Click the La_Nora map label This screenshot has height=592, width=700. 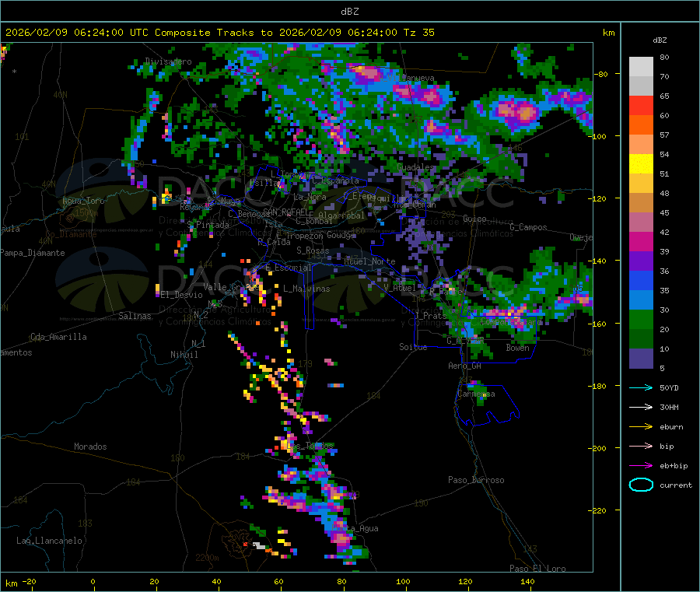point(310,197)
